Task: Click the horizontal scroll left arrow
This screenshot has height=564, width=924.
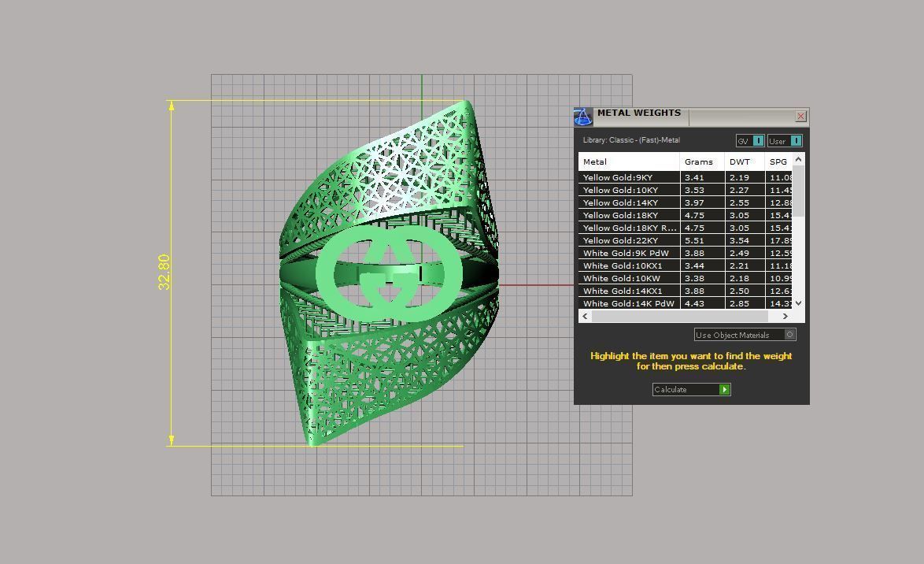Action: pos(585,316)
